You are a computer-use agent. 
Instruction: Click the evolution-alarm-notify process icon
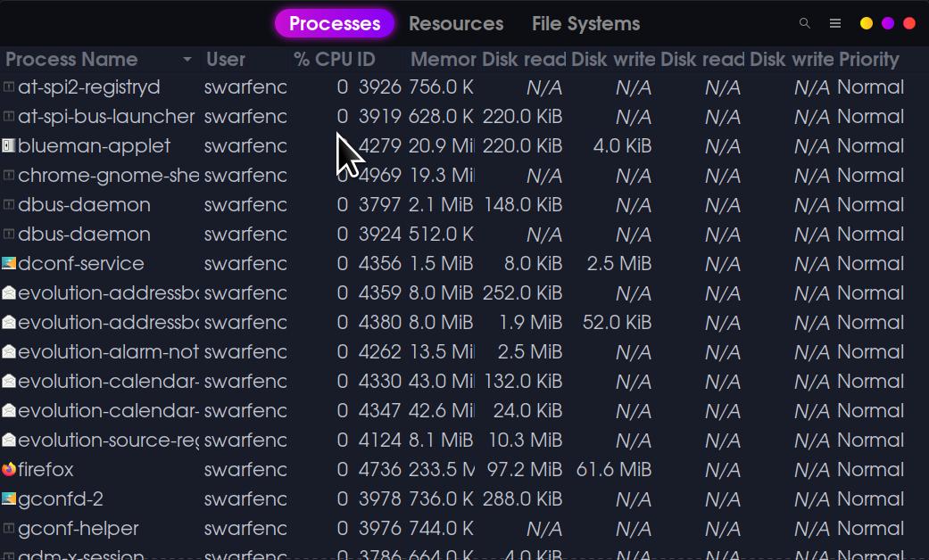pos(9,352)
